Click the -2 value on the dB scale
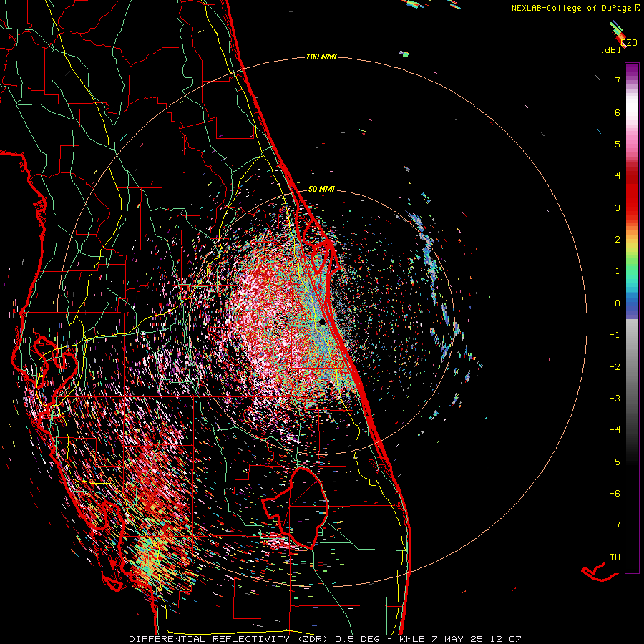Image resolution: width=644 pixels, height=644 pixels. click(x=615, y=367)
